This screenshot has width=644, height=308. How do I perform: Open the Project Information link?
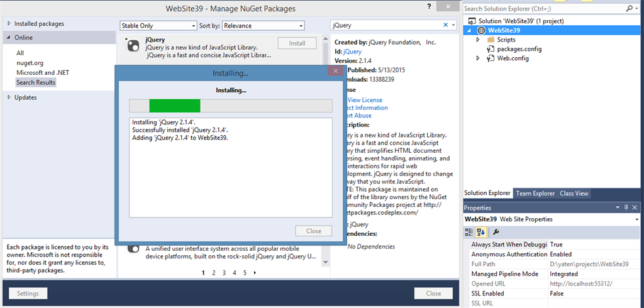click(x=367, y=108)
